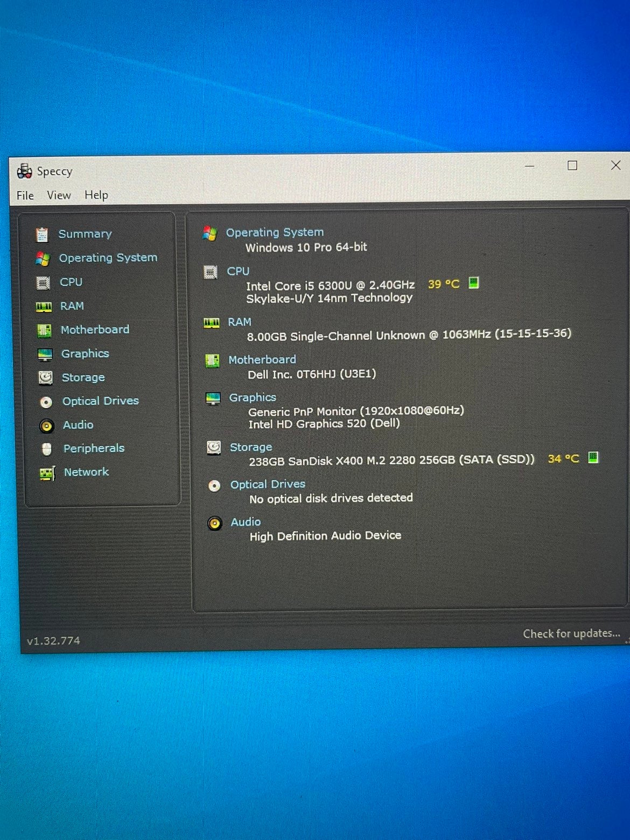Select Peripherals label in the sidebar

click(94, 449)
